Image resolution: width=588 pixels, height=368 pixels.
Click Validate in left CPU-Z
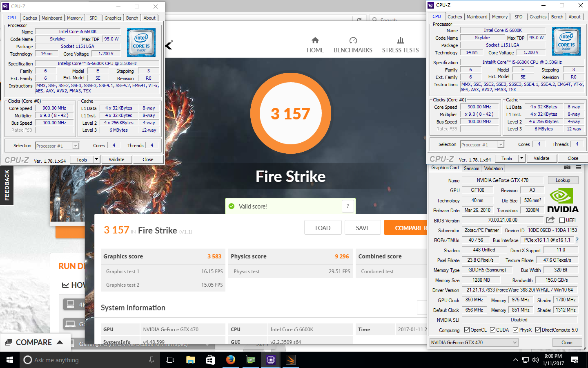[x=116, y=159]
